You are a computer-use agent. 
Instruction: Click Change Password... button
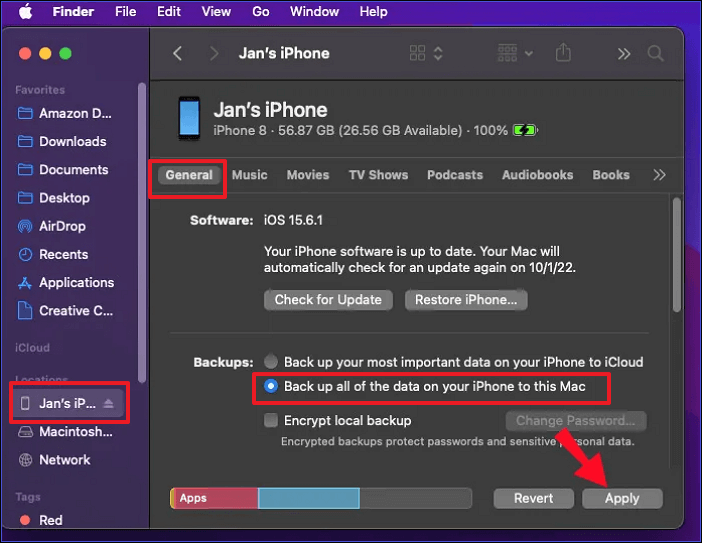click(x=576, y=421)
